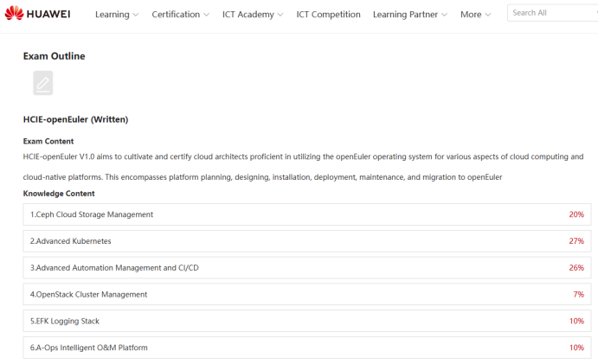Screen dimensions: 598x364
Task: Click the HCIE-openEuler (Written) heading
Action: pos(75,119)
